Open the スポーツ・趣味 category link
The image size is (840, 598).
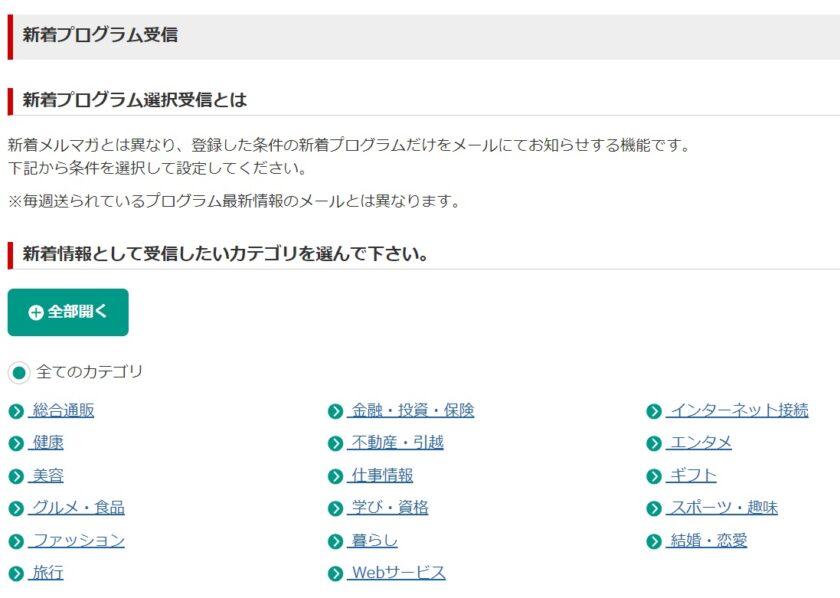[722, 507]
